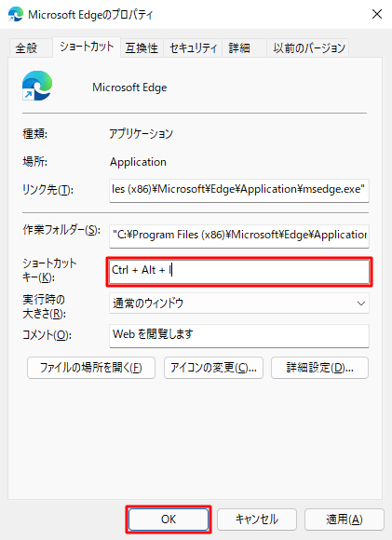Click the Edge icon in the title bar
Image resolution: width=392 pixels, height=540 pixels.
16,14
